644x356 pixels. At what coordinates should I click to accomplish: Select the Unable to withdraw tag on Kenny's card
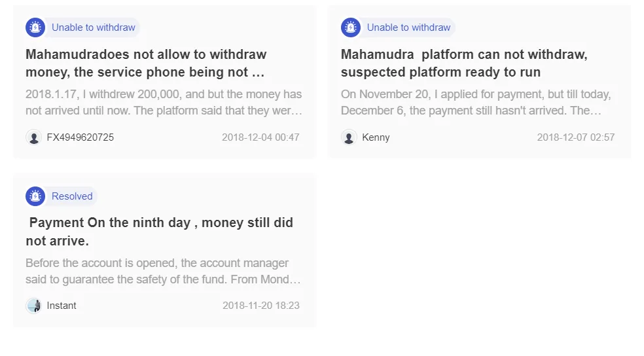coord(408,27)
